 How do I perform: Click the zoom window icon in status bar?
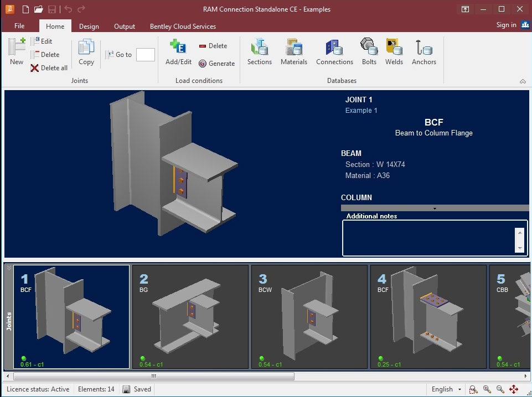click(x=473, y=389)
